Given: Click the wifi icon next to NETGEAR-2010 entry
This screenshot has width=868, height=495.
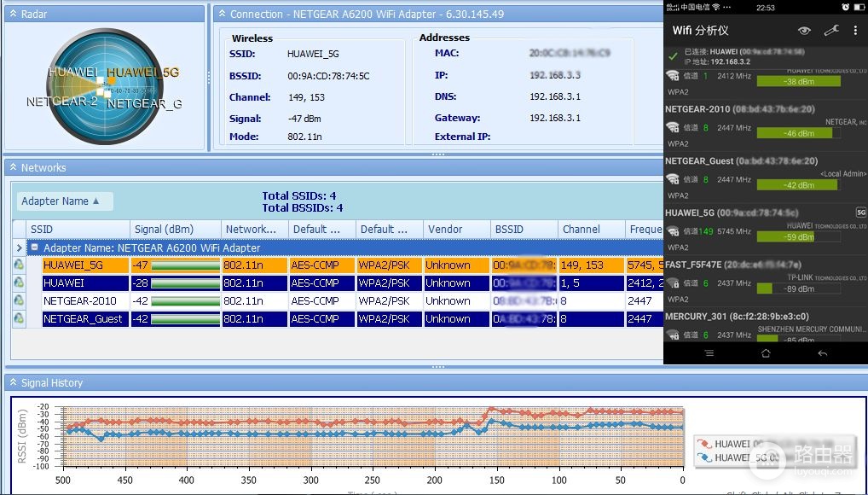Looking at the screenshot, I should (x=673, y=127).
